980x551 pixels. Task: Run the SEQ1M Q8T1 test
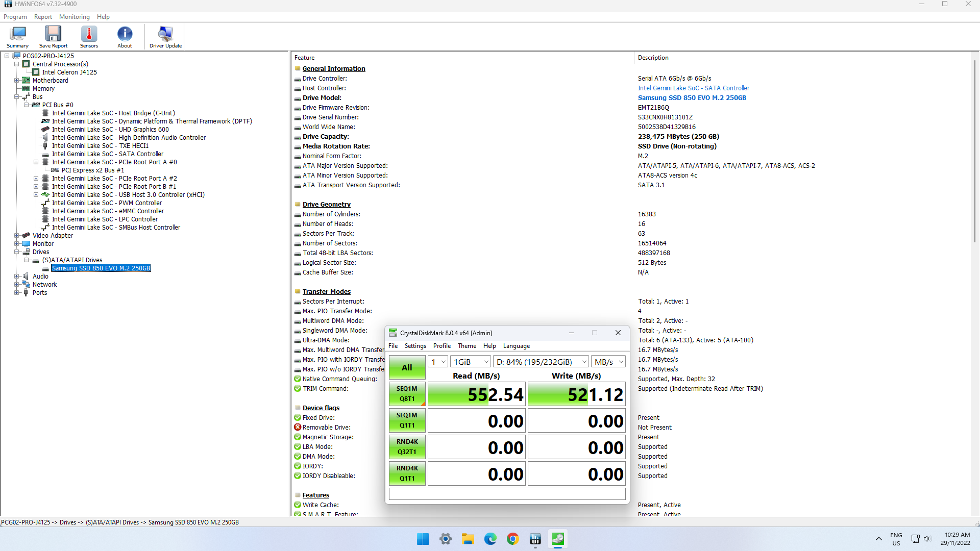pyautogui.click(x=407, y=394)
